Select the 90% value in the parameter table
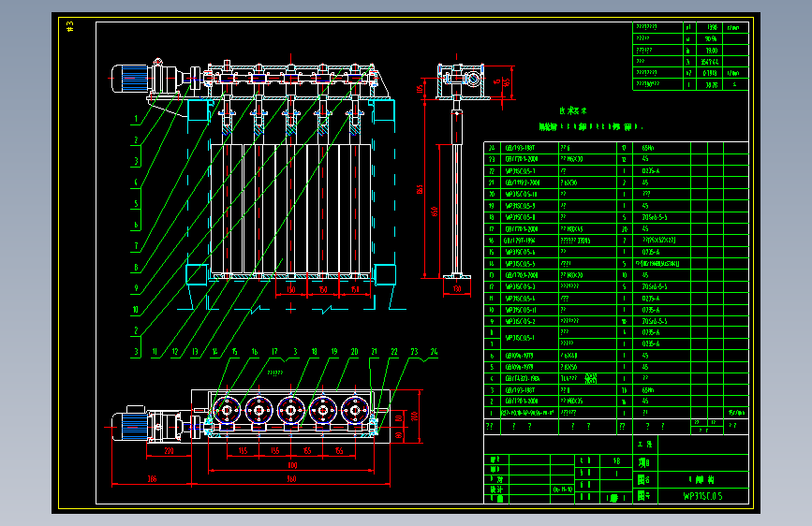 pyautogui.click(x=711, y=38)
